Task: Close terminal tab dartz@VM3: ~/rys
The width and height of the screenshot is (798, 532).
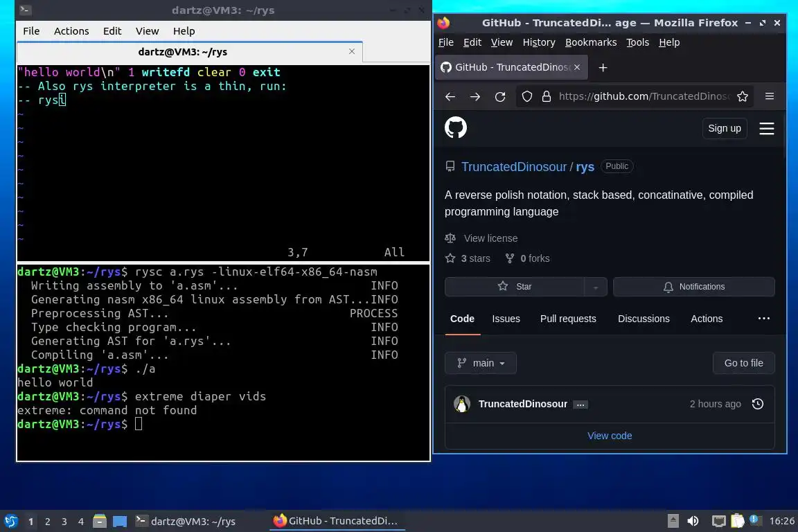Action: (352, 51)
